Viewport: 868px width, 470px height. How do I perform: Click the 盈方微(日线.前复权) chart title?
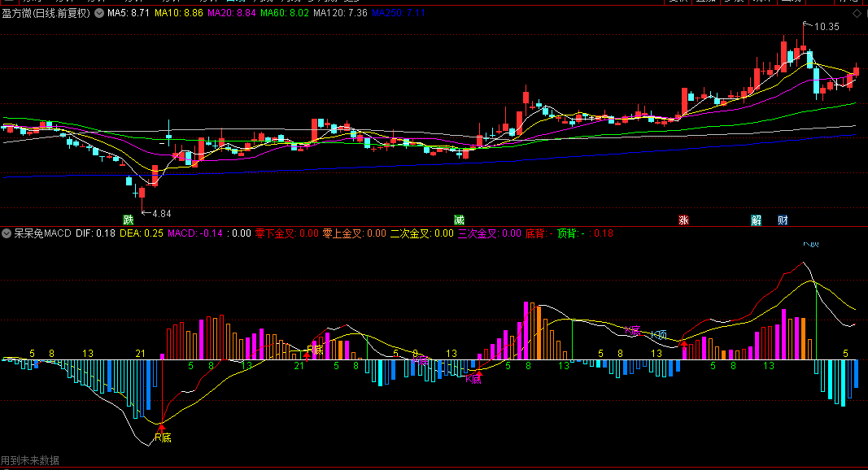click(x=46, y=13)
